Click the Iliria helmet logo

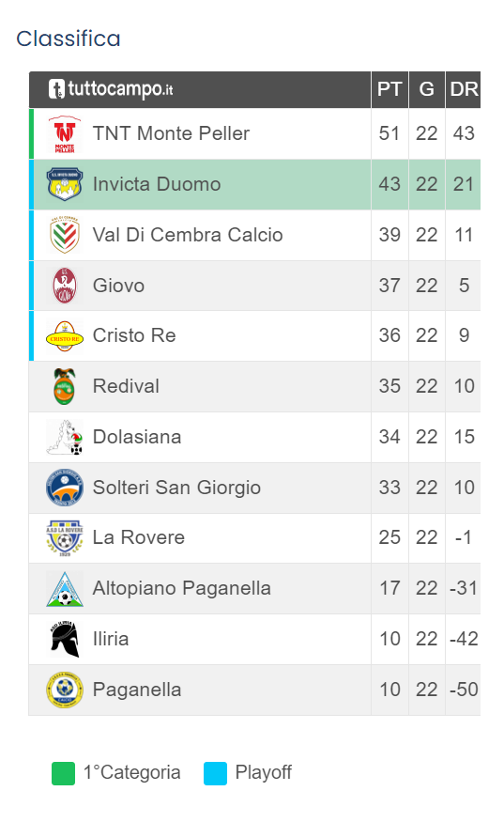65,639
